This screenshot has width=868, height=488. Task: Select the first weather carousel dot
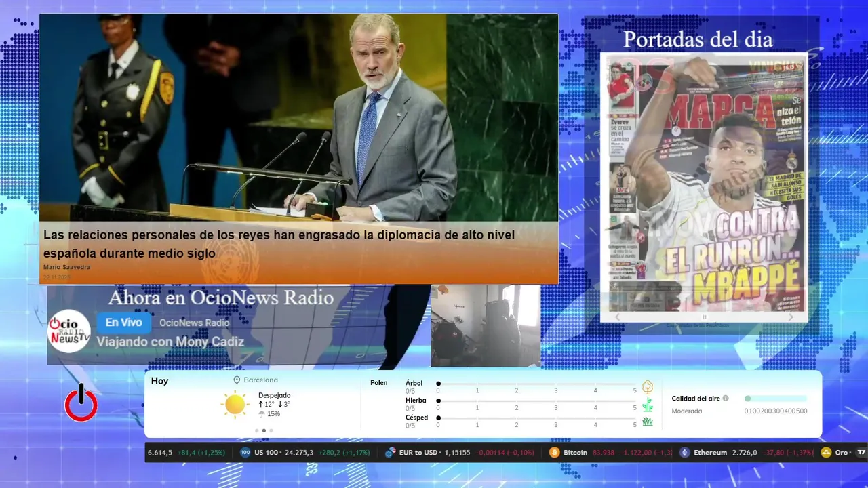click(256, 430)
